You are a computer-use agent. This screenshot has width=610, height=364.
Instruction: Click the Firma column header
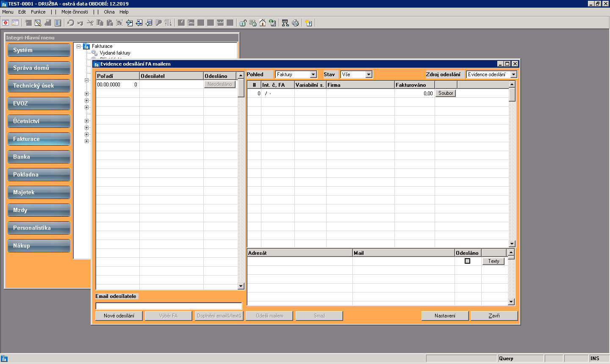pyautogui.click(x=360, y=85)
